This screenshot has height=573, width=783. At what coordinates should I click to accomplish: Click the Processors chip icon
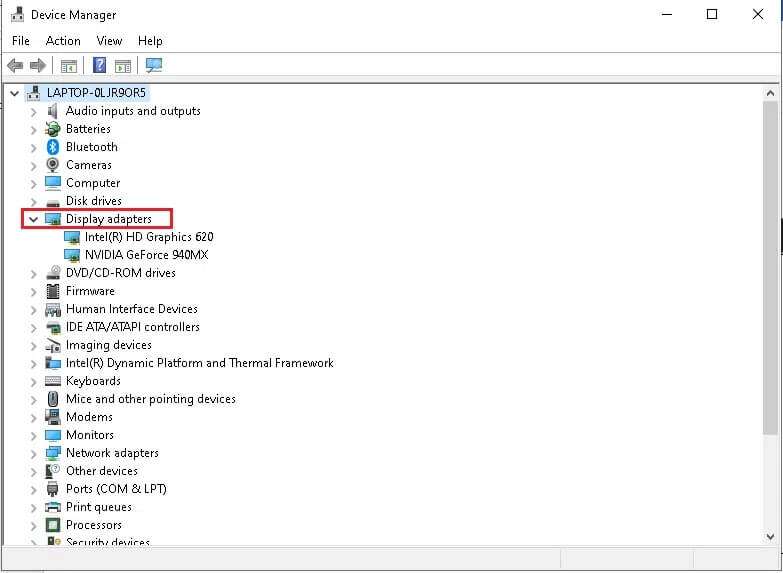[x=52, y=525]
